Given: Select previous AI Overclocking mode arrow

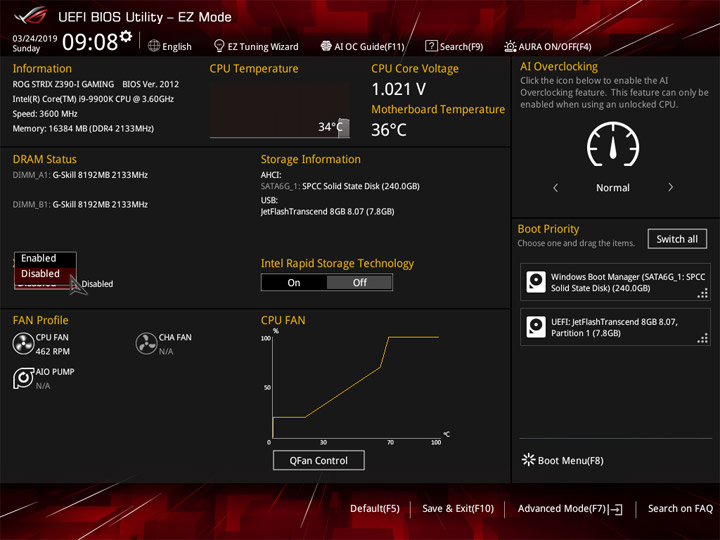Looking at the screenshot, I should pos(556,187).
